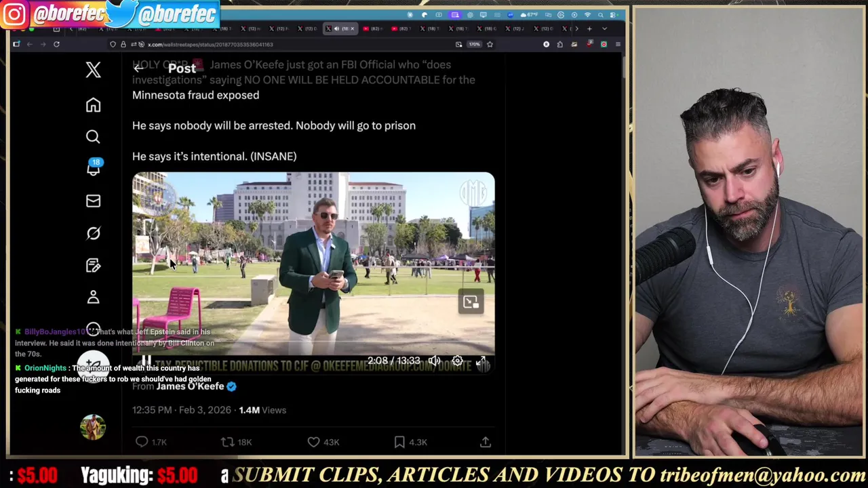Toggle the browser sidebar icon

[x=16, y=44]
